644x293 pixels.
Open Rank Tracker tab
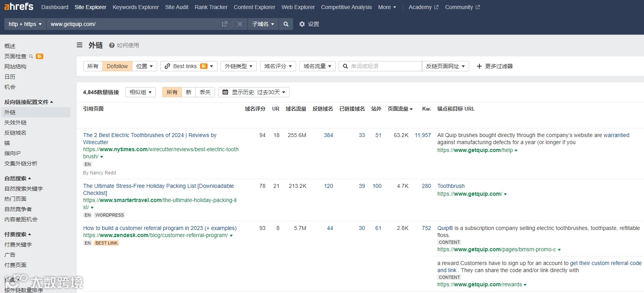click(x=211, y=7)
